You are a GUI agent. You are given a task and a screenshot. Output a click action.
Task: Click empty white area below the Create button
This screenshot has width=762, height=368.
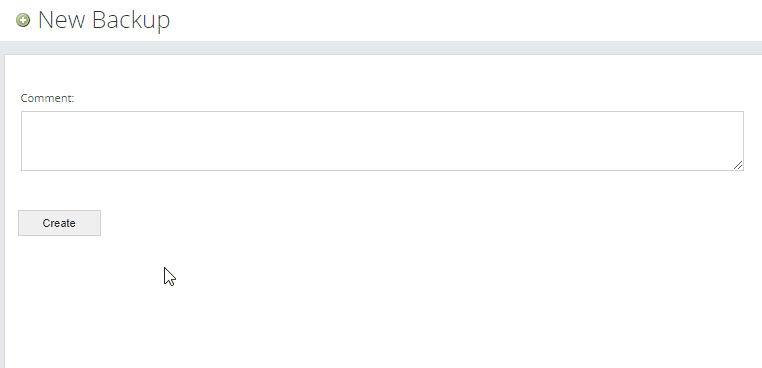tap(382, 301)
